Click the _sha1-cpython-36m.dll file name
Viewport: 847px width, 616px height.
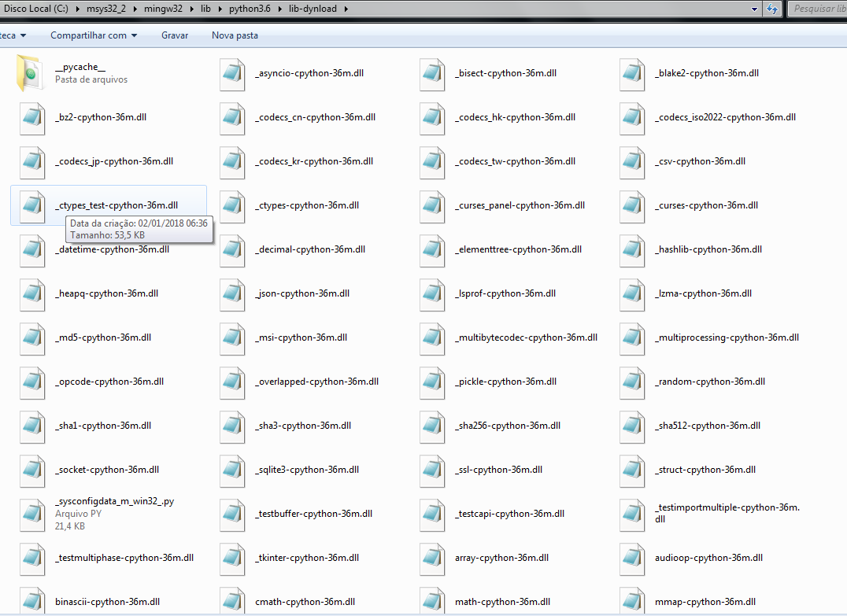pos(103,426)
